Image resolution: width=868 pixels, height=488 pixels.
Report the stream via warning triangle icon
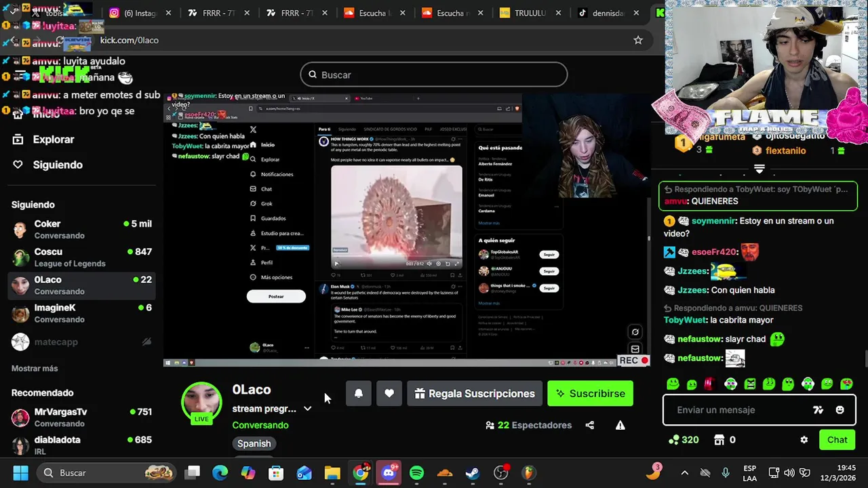[x=620, y=425]
